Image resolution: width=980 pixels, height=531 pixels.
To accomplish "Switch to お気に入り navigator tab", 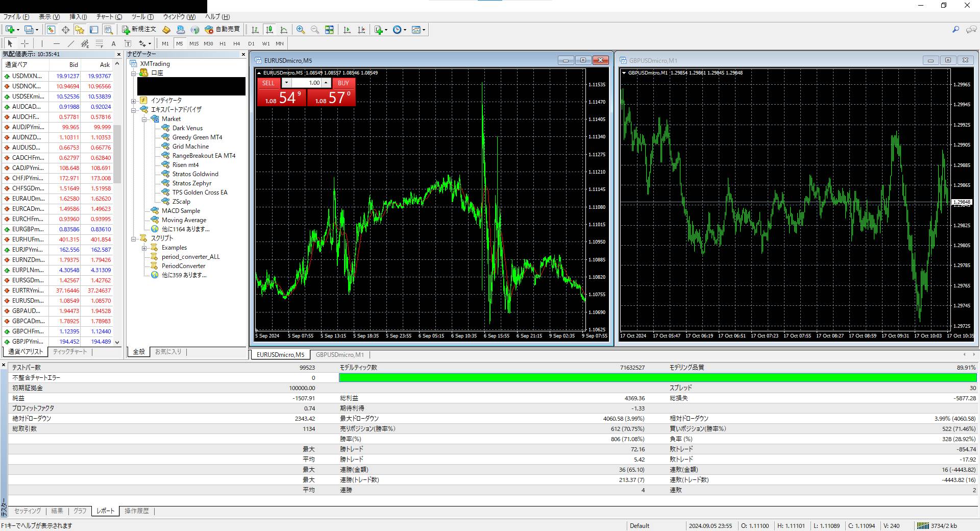I will tap(168, 352).
